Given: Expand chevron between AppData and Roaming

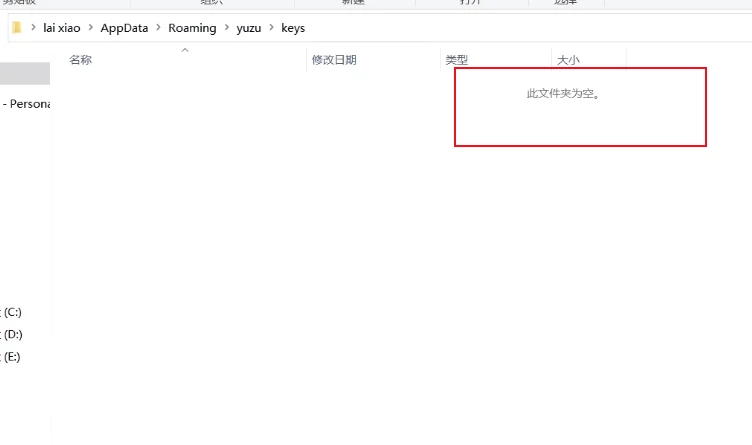Looking at the screenshot, I should pyautogui.click(x=158, y=28).
